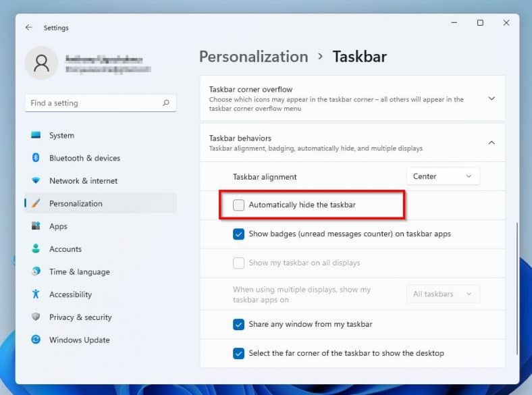
Task: Expand Taskbar corner overflow section
Action: (491, 99)
